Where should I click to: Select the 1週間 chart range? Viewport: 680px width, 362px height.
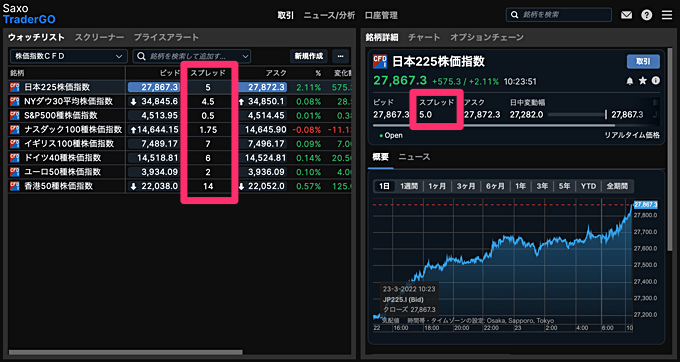pyautogui.click(x=409, y=186)
